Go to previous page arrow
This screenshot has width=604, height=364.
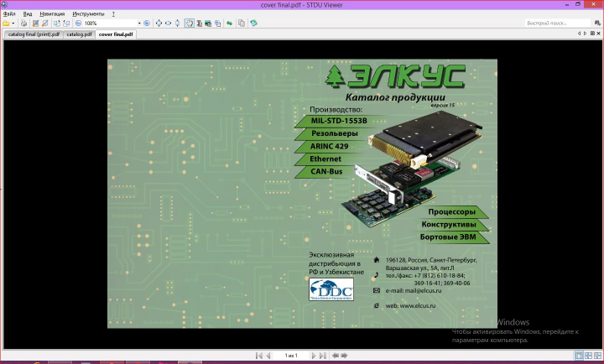click(x=268, y=356)
